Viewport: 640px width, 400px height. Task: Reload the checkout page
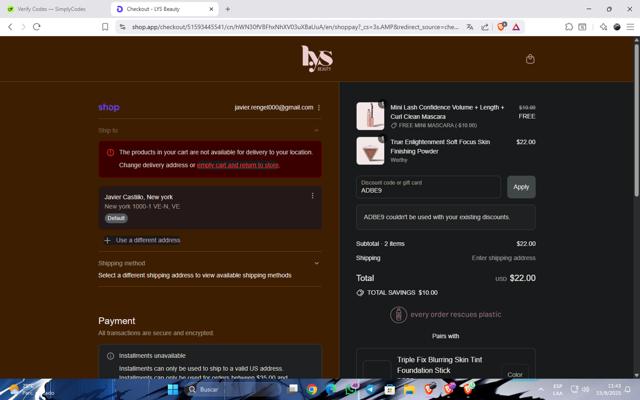(x=37, y=27)
